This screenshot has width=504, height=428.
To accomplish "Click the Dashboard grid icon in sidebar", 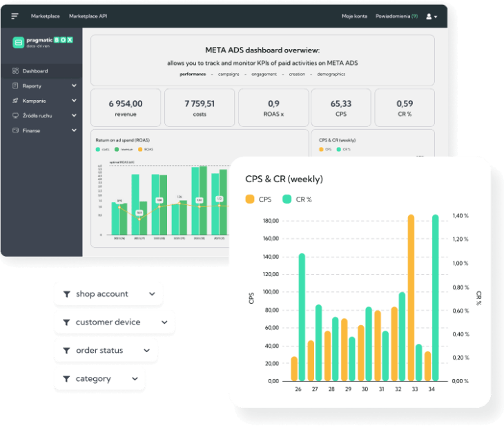I will point(15,71).
